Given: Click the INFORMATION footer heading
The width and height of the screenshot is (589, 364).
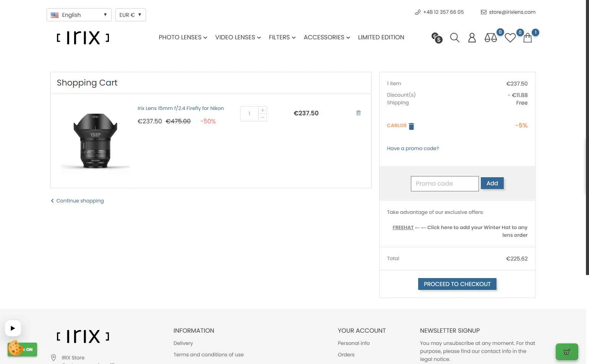Looking at the screenshot, I should 194,331.
